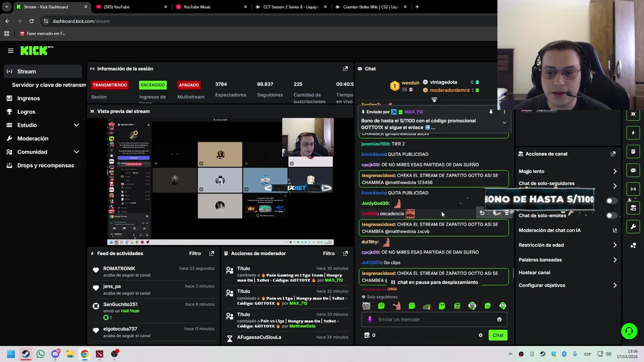Click the MatthewDota link in moderator actions
644x362 pixels.
(302, 326)
